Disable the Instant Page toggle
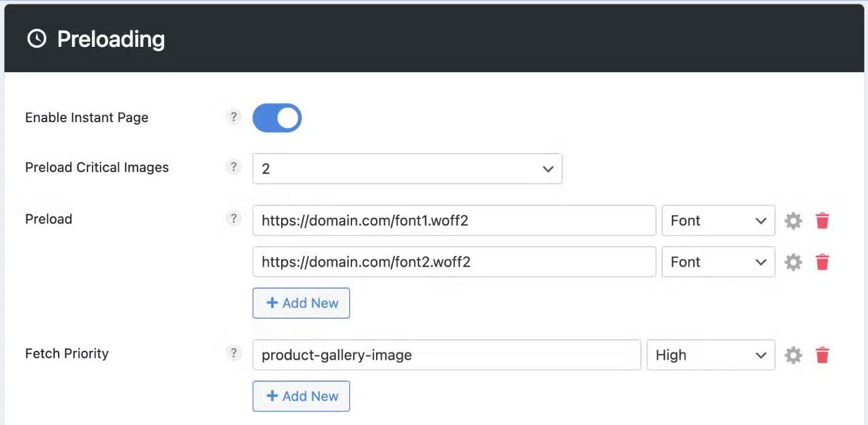868x425 pixels. coord(276,117)
